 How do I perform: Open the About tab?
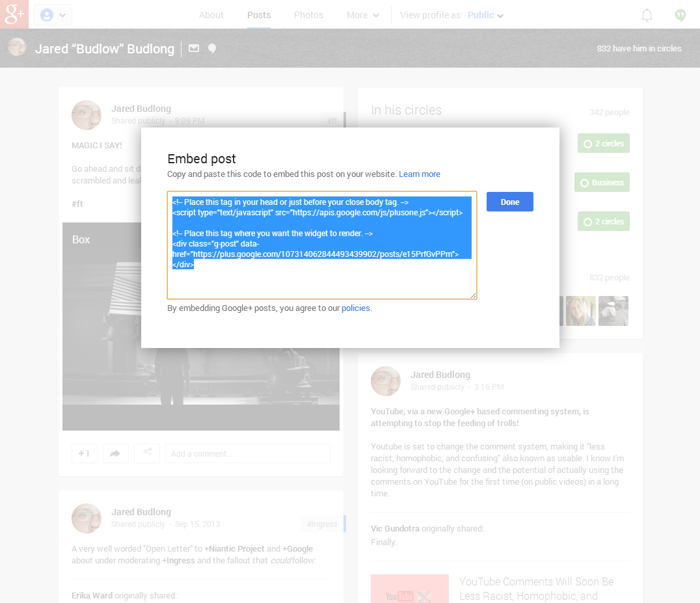211,15
